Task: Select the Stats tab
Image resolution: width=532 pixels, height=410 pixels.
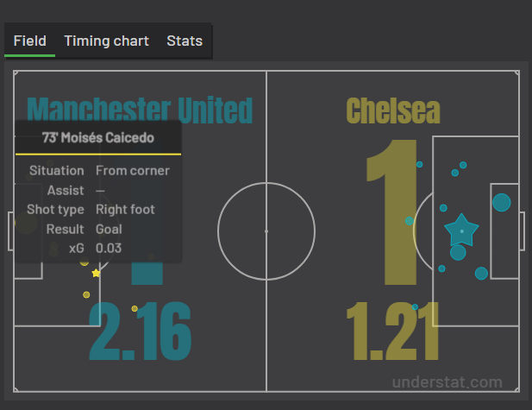Action: coord(185,41)
